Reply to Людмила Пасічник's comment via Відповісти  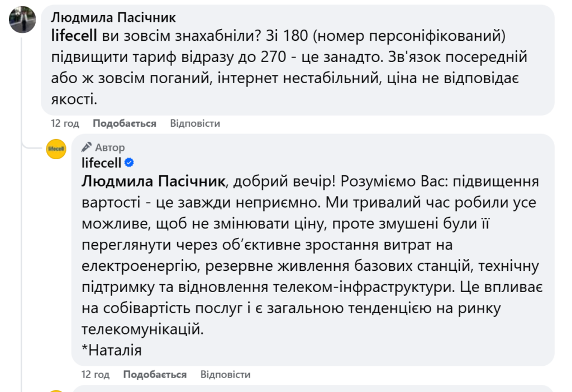[195, 123]
